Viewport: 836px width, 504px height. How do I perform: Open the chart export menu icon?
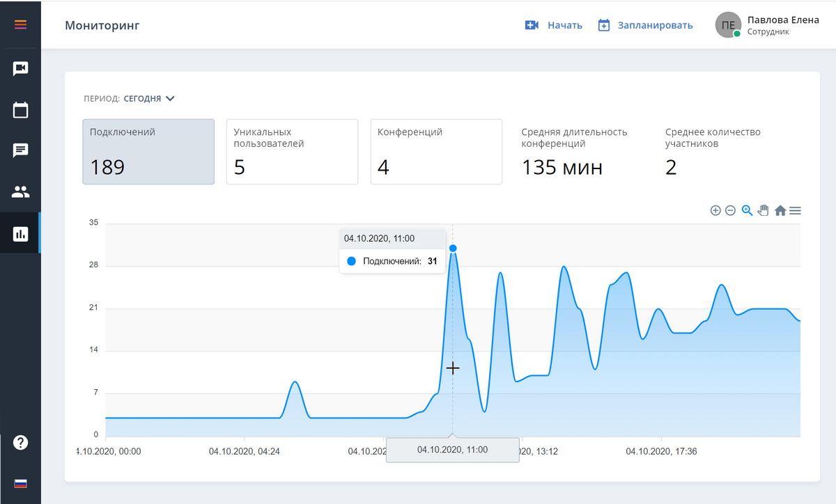tap(795, 210)
